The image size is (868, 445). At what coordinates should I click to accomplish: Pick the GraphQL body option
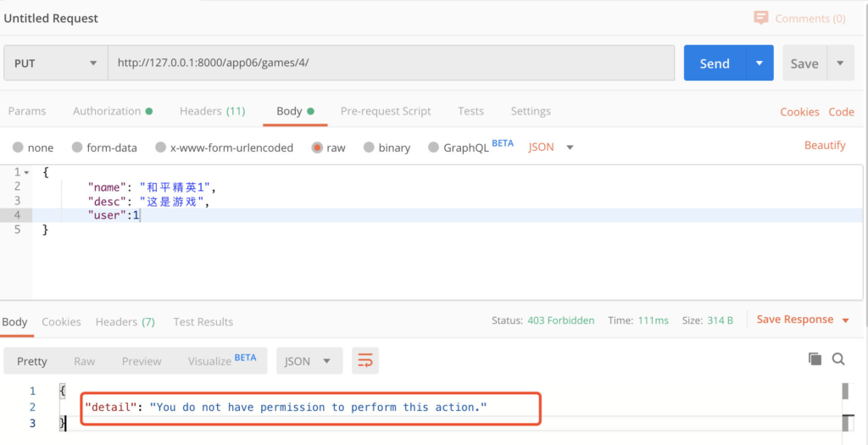(433, 147)
